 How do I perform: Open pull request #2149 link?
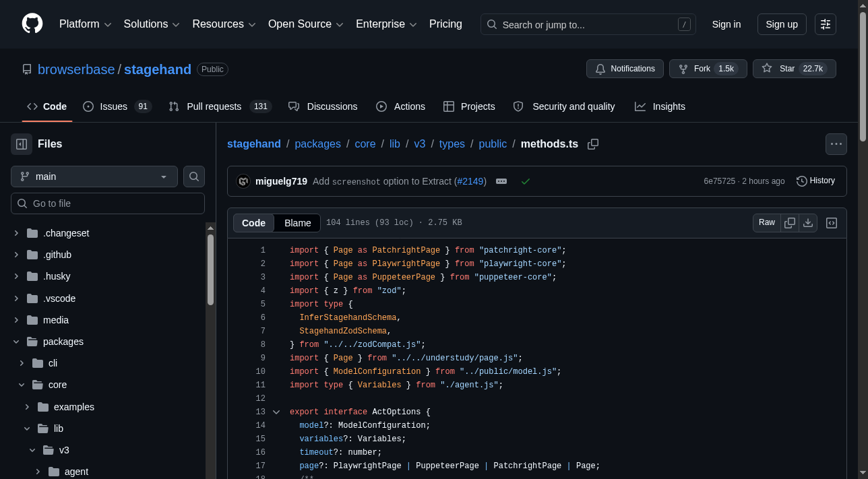pyautogui.click(x=470, y=181)
